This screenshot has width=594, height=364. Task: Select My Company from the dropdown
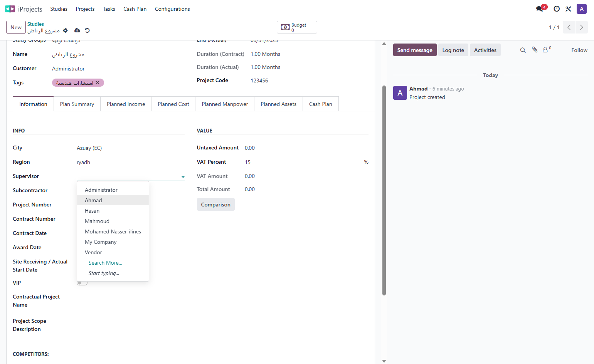pyautogui.click(x=113, y=242)
